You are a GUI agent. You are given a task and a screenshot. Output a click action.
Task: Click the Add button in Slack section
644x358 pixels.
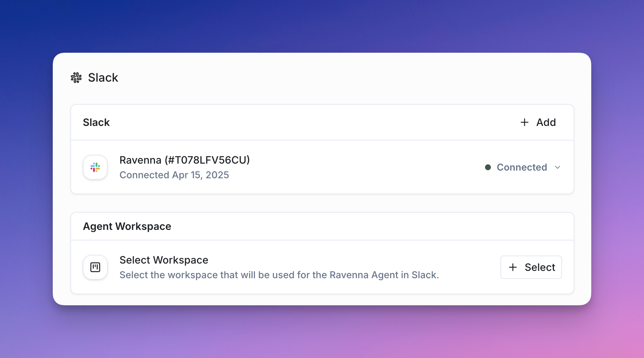538,122
